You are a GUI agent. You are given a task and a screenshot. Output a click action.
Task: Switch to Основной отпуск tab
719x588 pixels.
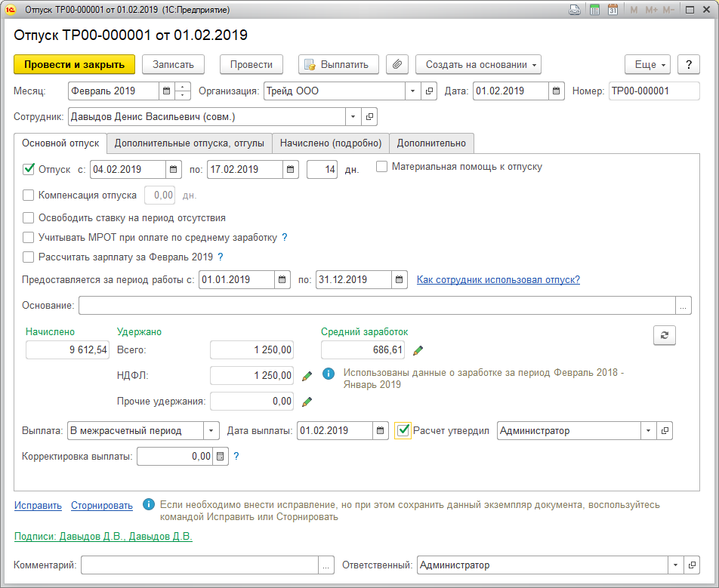[x=60, y=143]
